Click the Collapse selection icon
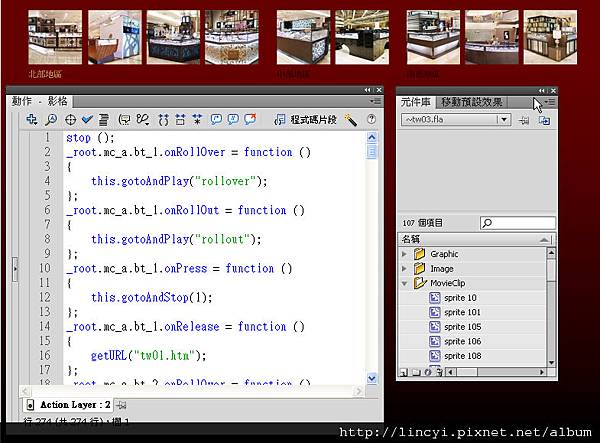Viewport: 600px width, 443px height. [x=180, y=120]
